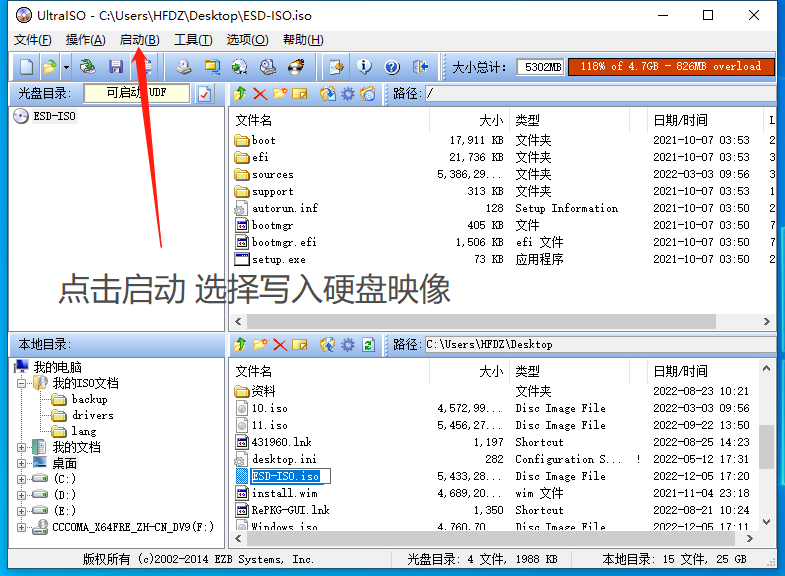The height and width of the screenshot is (576, 785).
Task: Click the folder-label icon next to 路径 in image pane
Action: pyautogui.click(x=368, y=94)
